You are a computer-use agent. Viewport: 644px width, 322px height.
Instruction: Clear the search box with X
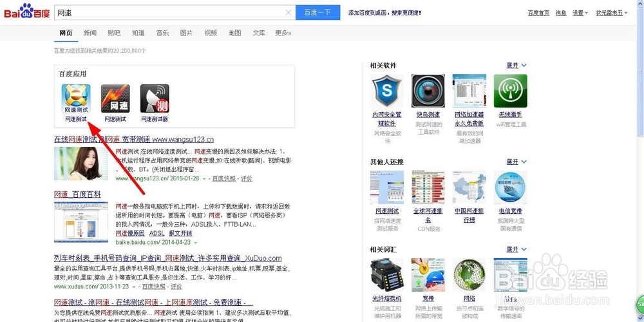(x=289, y=13)
